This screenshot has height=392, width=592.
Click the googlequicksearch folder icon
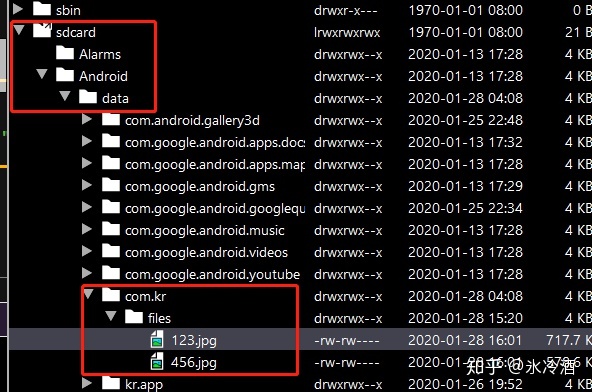click(111, 207)
